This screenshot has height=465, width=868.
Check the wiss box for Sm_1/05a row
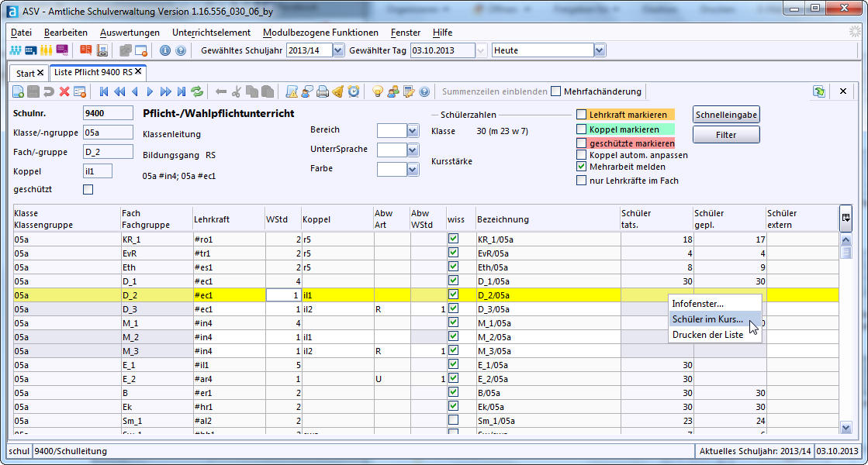(453, 420)
